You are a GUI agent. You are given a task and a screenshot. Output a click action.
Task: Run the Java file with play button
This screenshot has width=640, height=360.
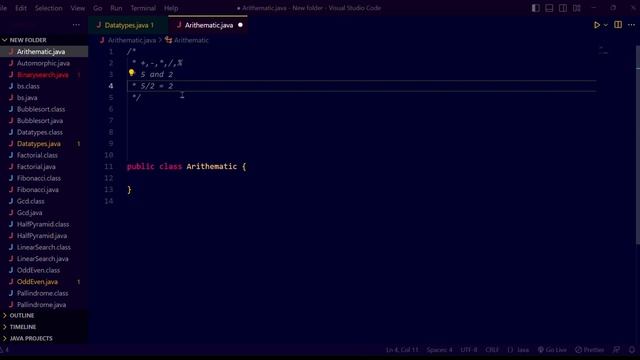coord(597,25)
